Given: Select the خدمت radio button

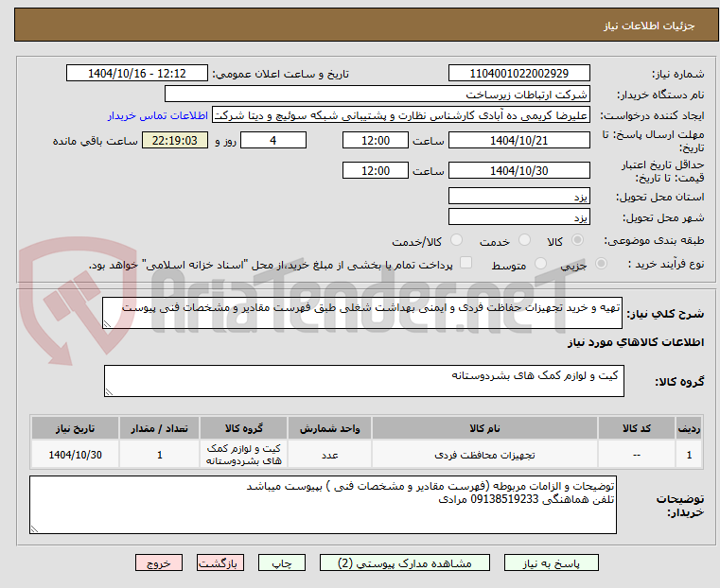Looking at the screenshot, I should pos(524,240).
